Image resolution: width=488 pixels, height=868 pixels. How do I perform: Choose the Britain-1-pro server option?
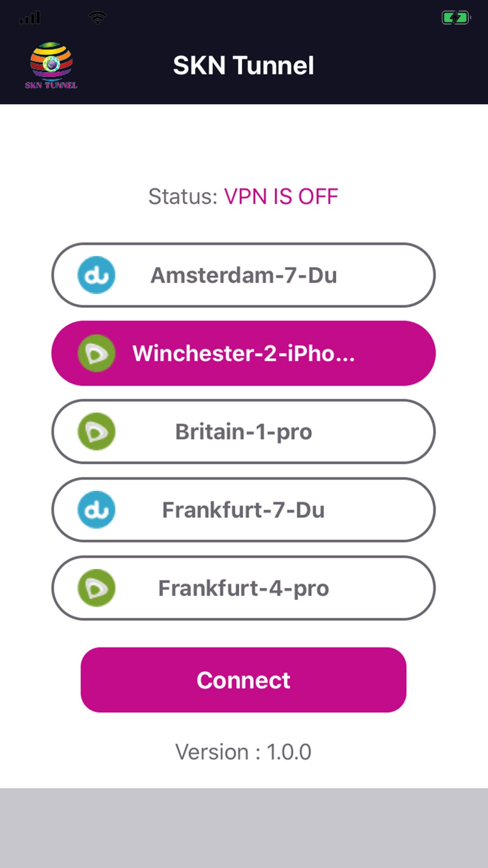pyautogui.click(x=244, y=432)
